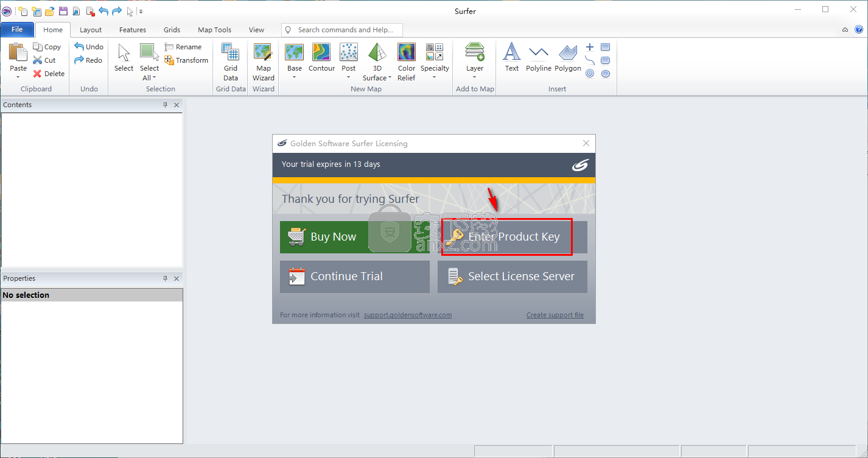
Task: Click the Enter Product Key button
Action: click(513, 237)
